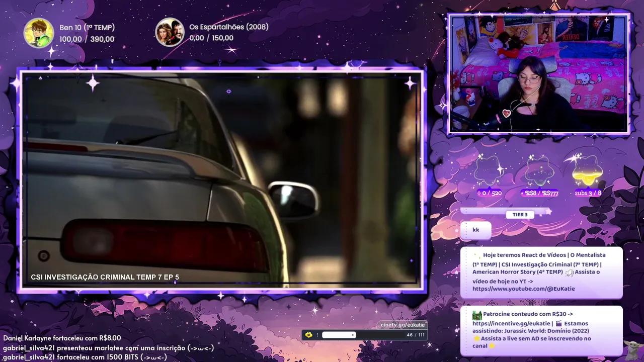The height and width of the screenshot is (362, 644).
Task: Click the streamer webcam feed
Action: (538, 74)
